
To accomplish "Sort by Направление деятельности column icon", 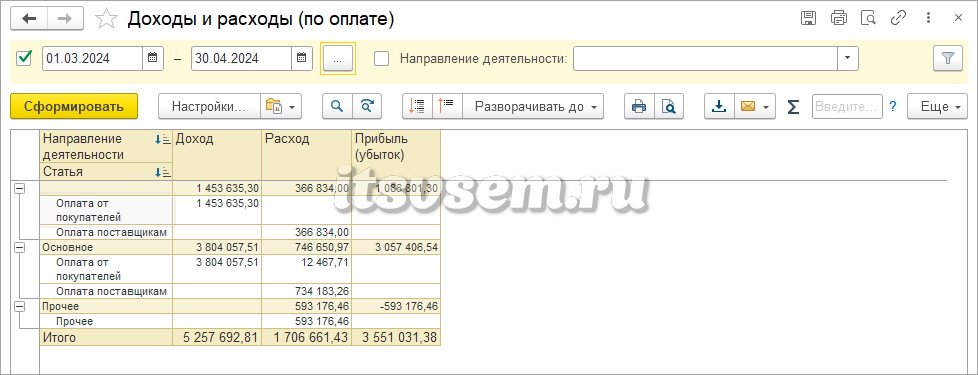I will coord(163,140).
